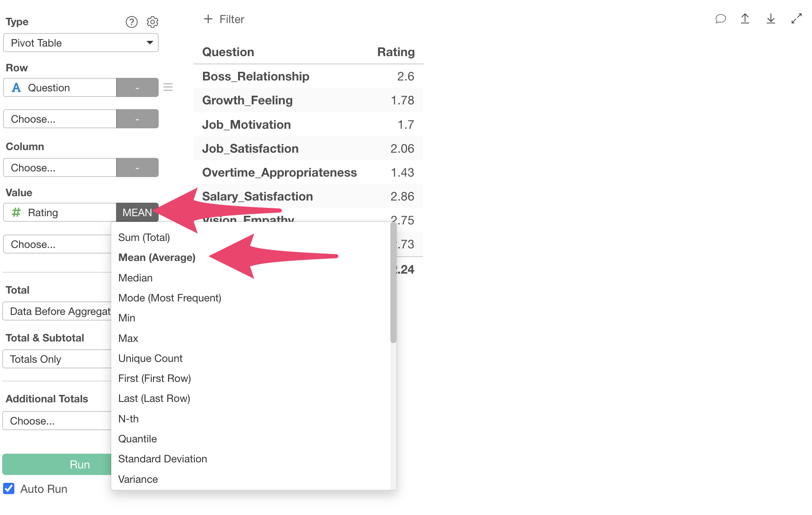Pick Standard Deviation in the list

[x=163, y=459]
